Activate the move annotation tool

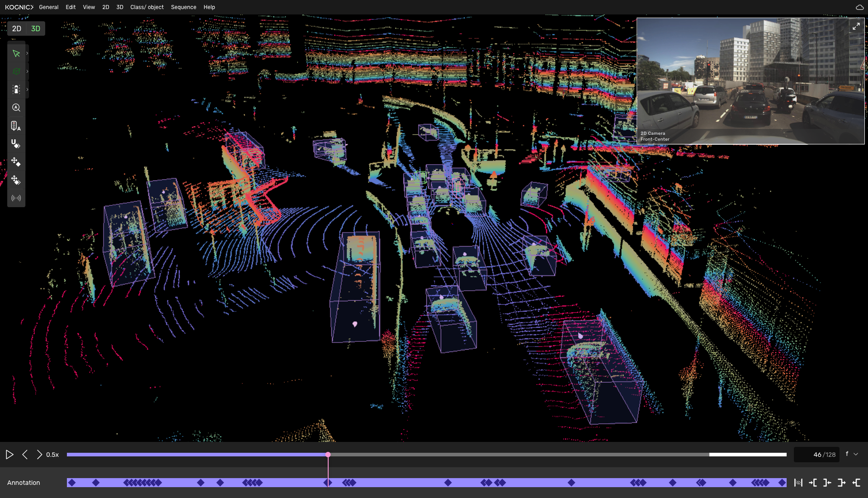[16, 162]
